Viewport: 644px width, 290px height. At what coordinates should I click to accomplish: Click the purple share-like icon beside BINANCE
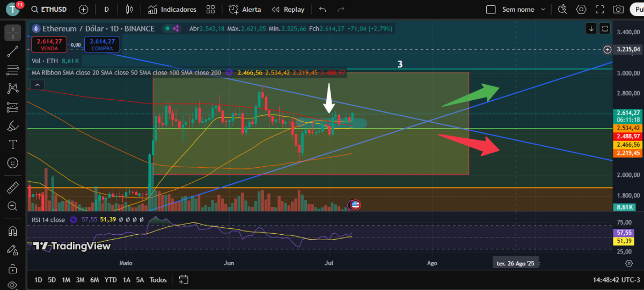pyautogui.click(x=177, y=28)
